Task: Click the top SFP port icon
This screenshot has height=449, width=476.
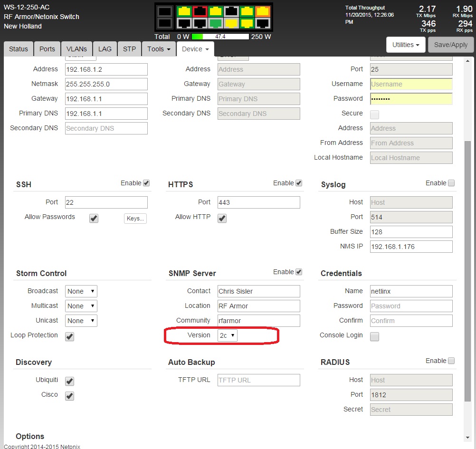Action: pyautogui.click(x=165, y=11)
